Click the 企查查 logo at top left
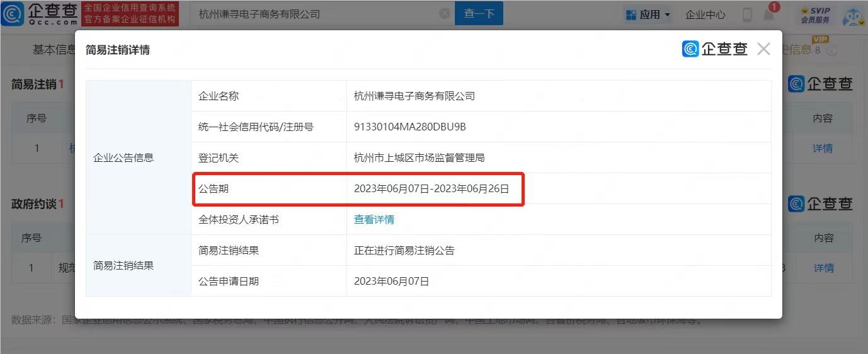This screenshot has width=868, height=354. click(x=40, y=14)
